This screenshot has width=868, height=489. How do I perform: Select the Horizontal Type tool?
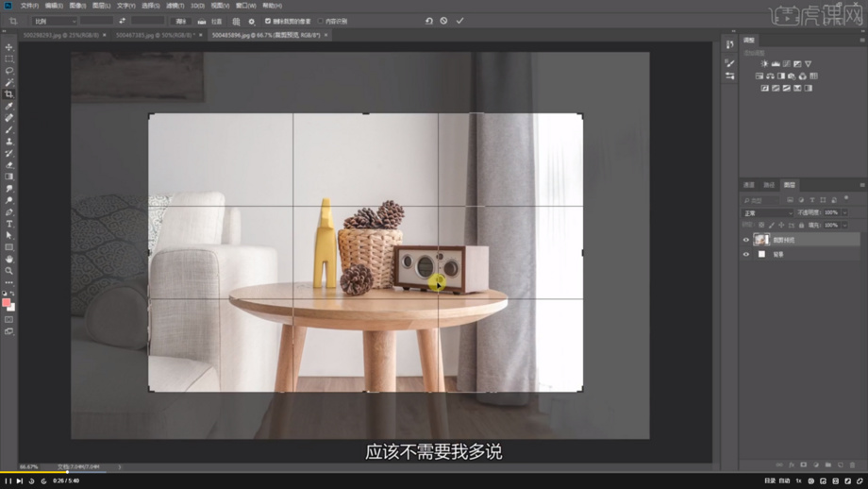coord(9,224)
